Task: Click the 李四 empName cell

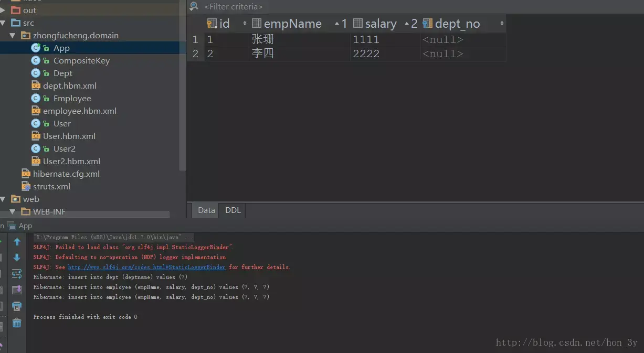Action: click(x=299, y=54)
